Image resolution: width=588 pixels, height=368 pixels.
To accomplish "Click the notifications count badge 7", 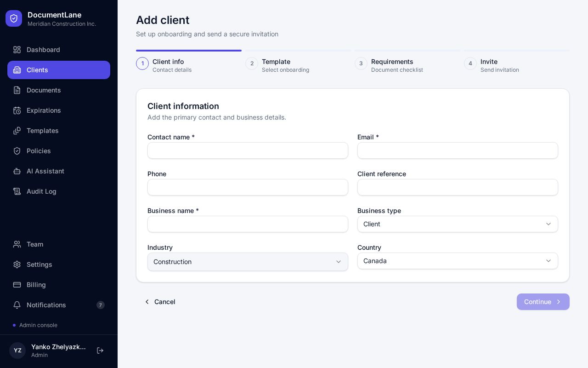I will (x=101, y=305).
